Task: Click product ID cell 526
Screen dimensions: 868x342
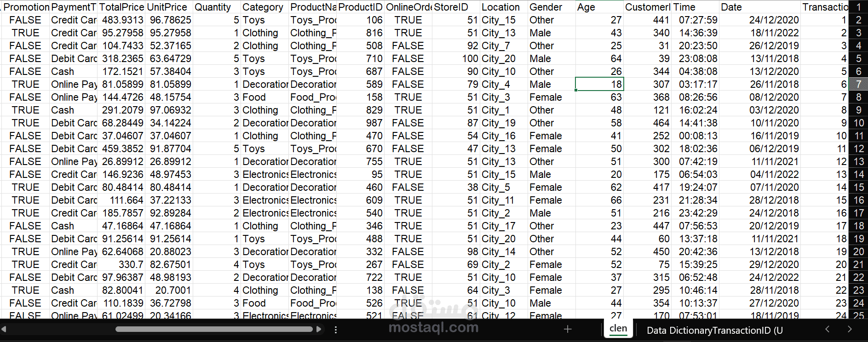Action: coord(360,303)
